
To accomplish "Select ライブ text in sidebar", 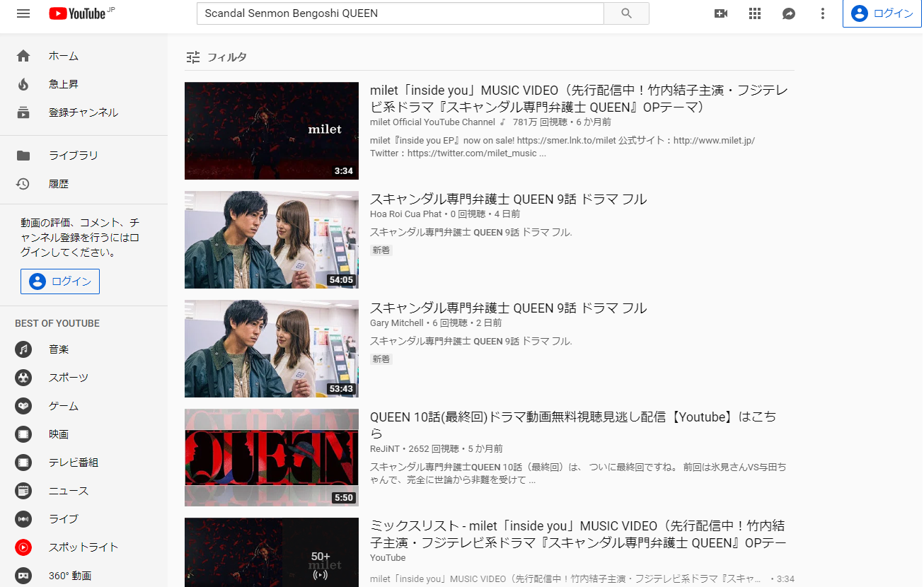I will tap(64, 519).
